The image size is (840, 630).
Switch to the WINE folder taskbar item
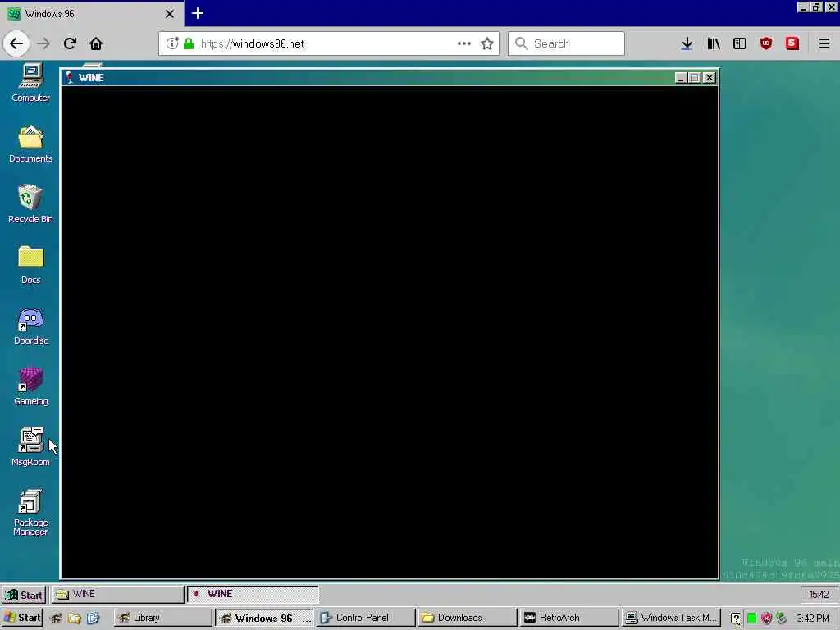tap(118, 594)
